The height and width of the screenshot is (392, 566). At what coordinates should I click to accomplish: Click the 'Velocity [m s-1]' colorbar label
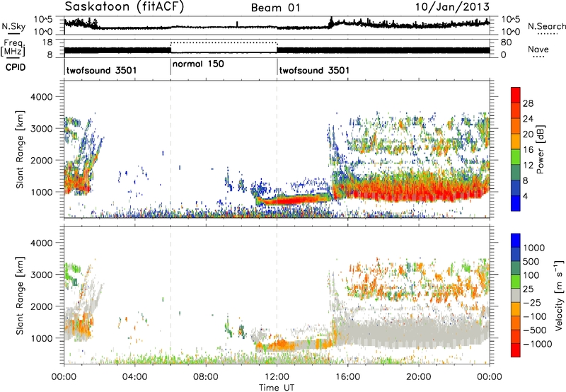pyautogui.click(x=559, y=295)
